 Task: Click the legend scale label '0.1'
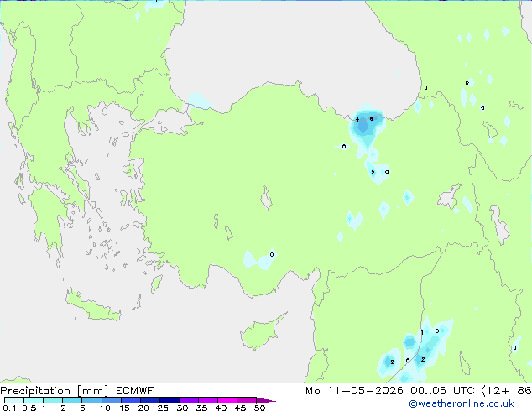(x=9, y=408)
